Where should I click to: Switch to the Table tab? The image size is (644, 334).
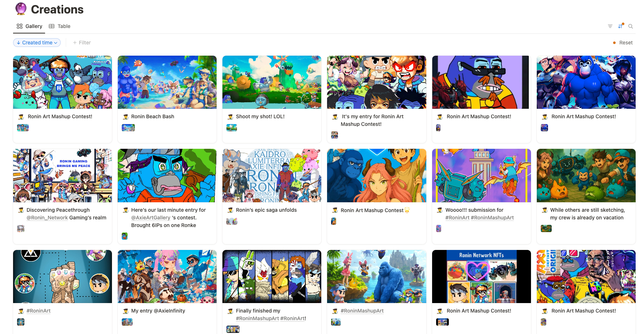point(60,26)
